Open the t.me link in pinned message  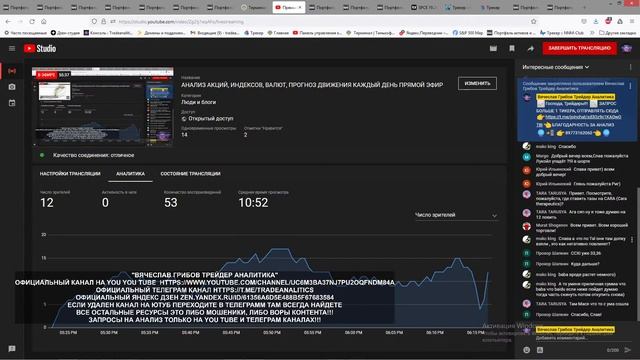pos(583,117)
